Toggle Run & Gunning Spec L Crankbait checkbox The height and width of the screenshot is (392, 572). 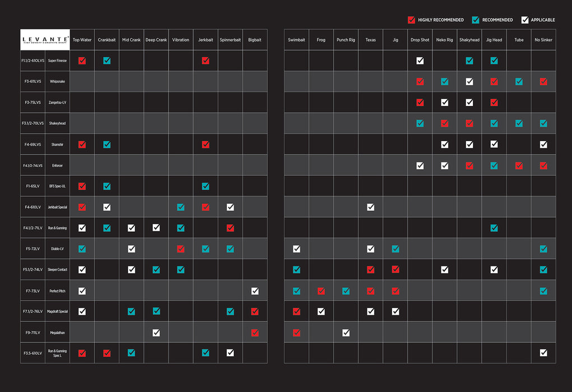(x=106, y=353)
